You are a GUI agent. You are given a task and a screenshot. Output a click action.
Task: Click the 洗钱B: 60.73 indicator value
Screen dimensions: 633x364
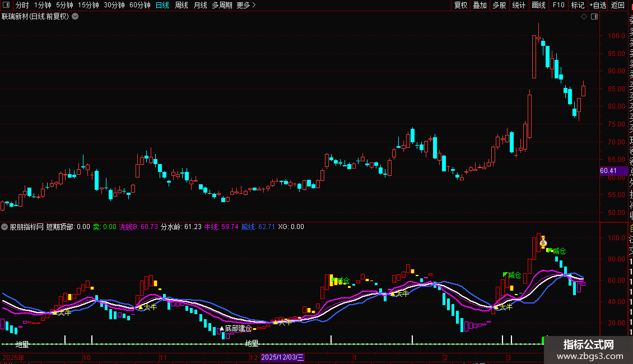138,227
